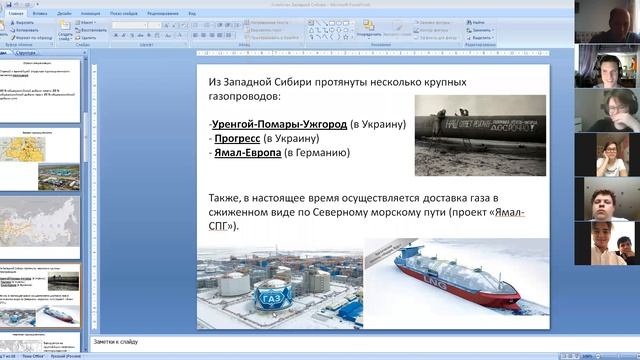
Task: Click the numbered list icon
Action: coord(207,25)
